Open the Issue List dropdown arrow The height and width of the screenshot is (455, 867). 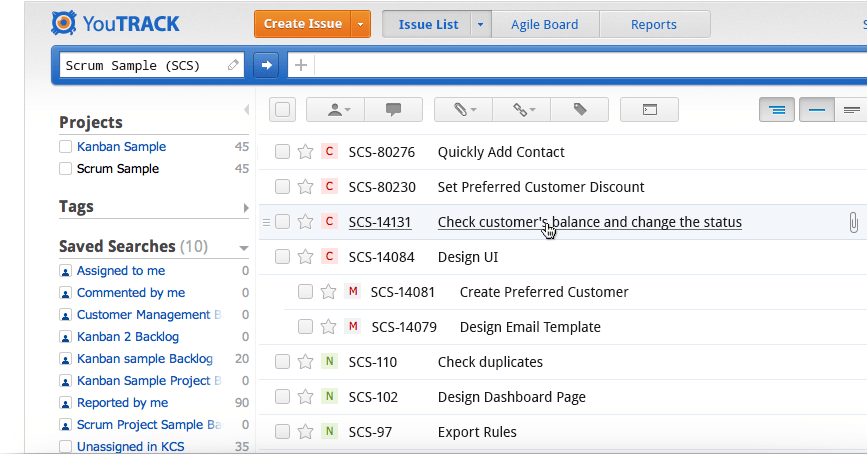coord(480,25)
